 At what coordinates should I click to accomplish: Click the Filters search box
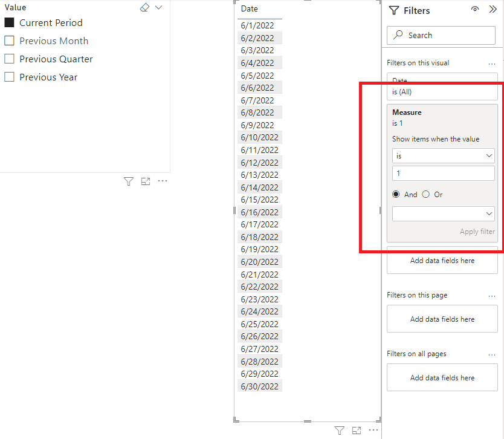pyautogui.click(x=441, y=36)
